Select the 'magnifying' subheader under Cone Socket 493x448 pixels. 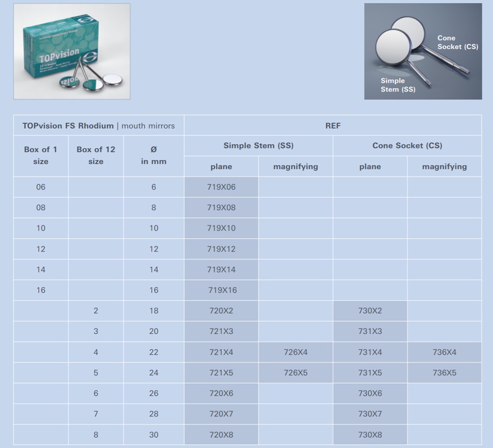point(444,166)
